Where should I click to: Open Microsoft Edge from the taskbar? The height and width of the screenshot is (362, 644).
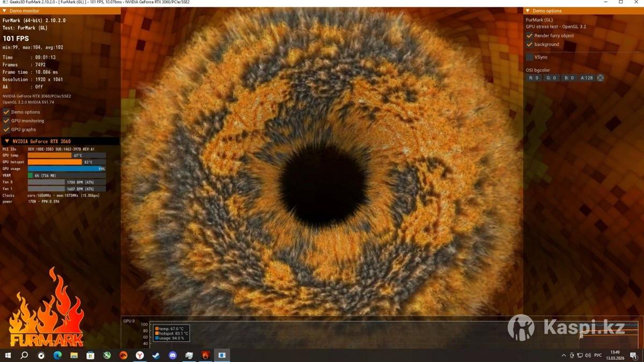tap(57, 355)
